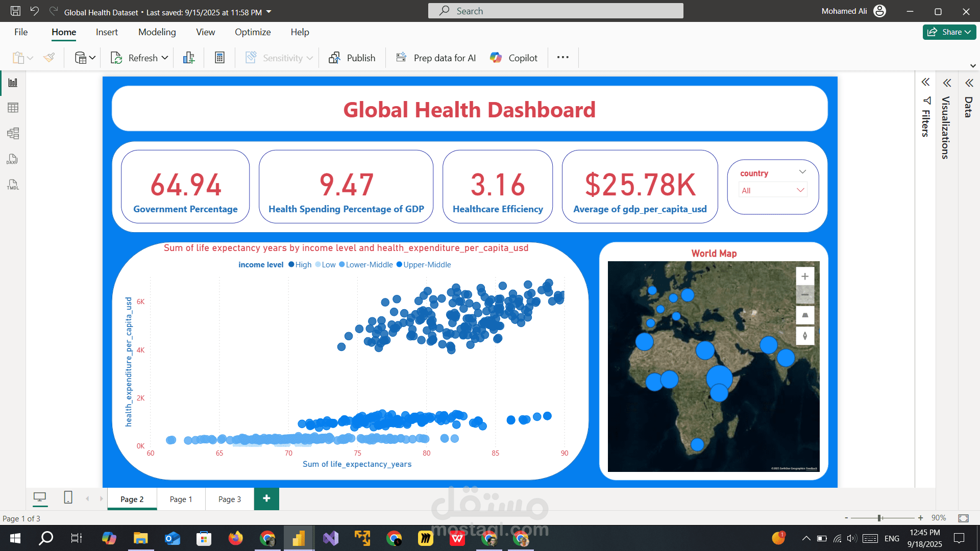The height and width of the screenshot is (551, 980).
Task: Open the TMDL view icon
Action: pos(13,185)
